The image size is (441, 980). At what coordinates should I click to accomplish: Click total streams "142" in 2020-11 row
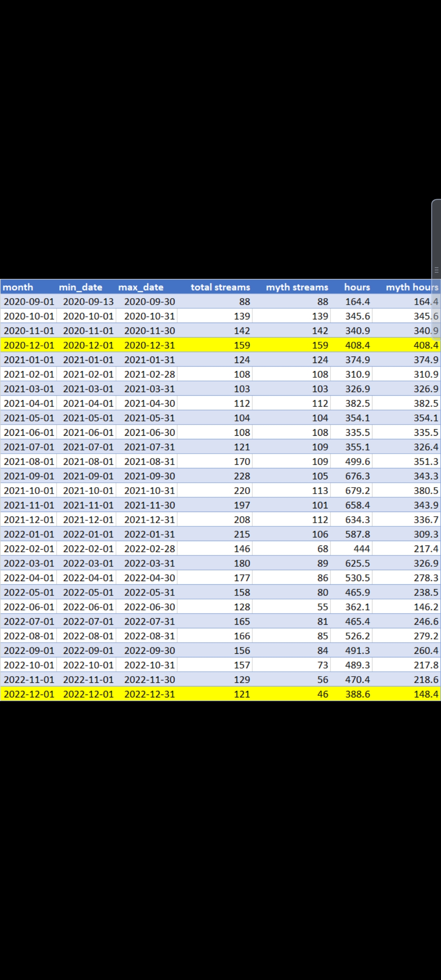(x=242, y=331)
